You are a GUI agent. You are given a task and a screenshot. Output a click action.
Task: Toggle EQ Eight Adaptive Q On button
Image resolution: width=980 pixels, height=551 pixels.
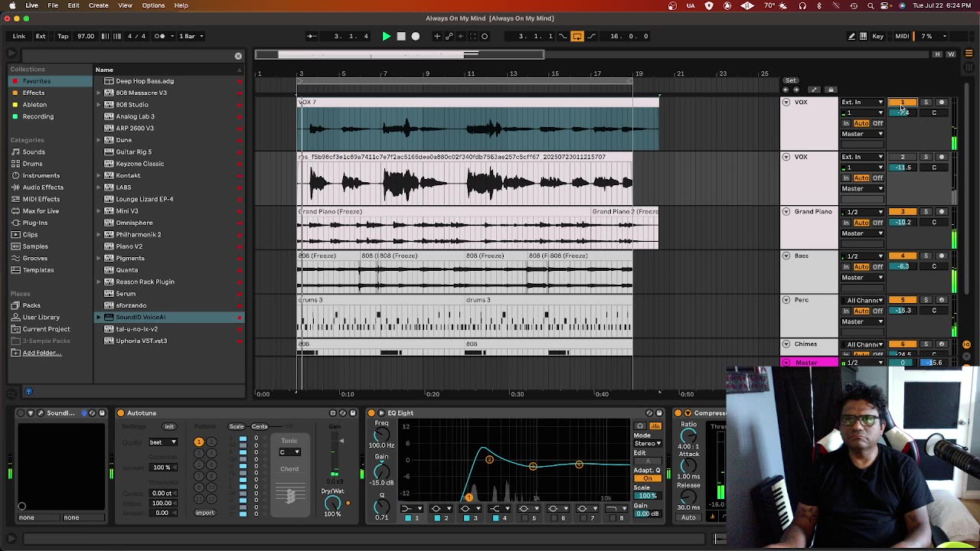648,478
